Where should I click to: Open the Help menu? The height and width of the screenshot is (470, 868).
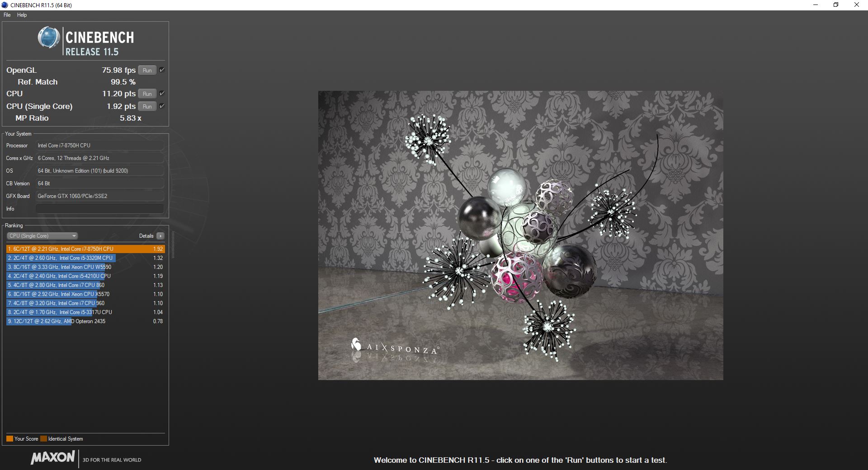[x=22, y=15]
